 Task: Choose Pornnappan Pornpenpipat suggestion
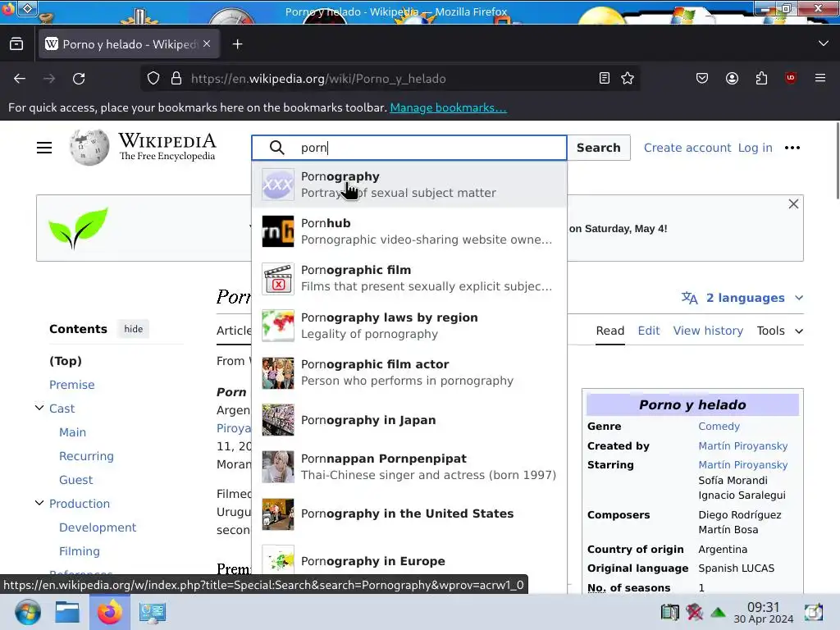409,467
